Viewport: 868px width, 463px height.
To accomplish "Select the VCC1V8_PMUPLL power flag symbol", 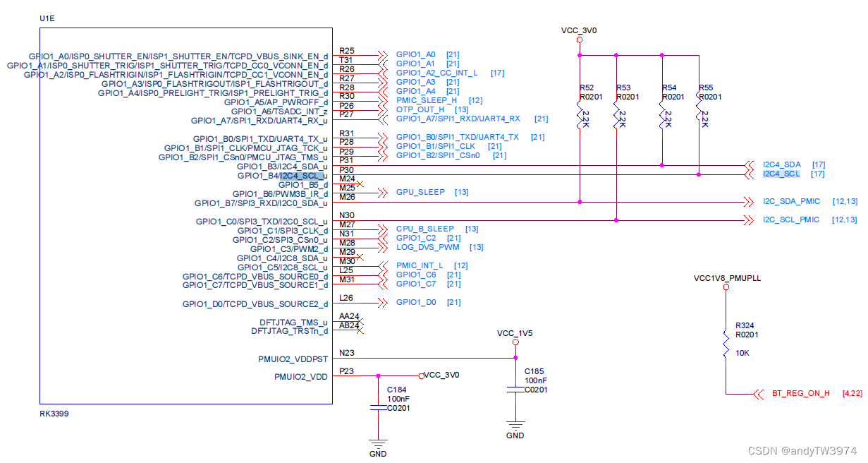I will [x=726, y=286].
